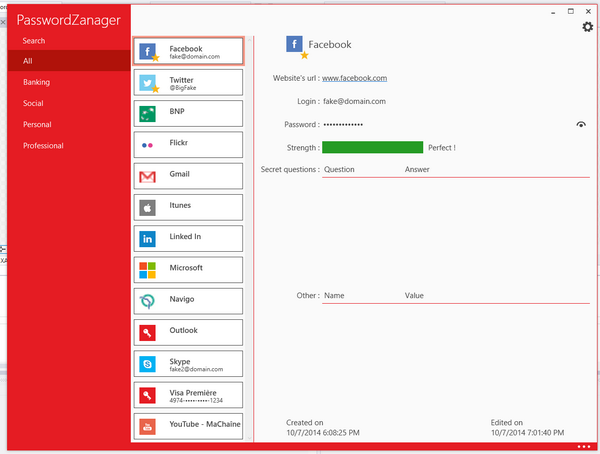Click the "Perfect !" strength label

(x=442, y=148)
